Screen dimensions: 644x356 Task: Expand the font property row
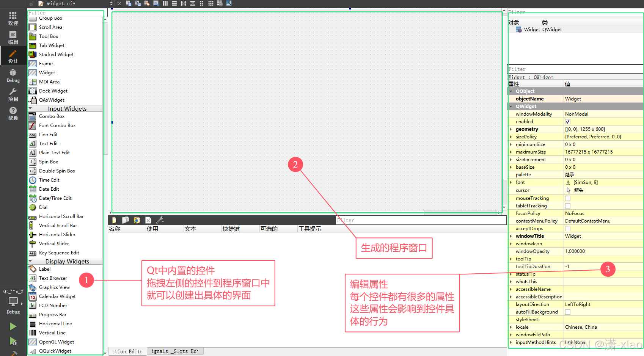coord(511,182)
